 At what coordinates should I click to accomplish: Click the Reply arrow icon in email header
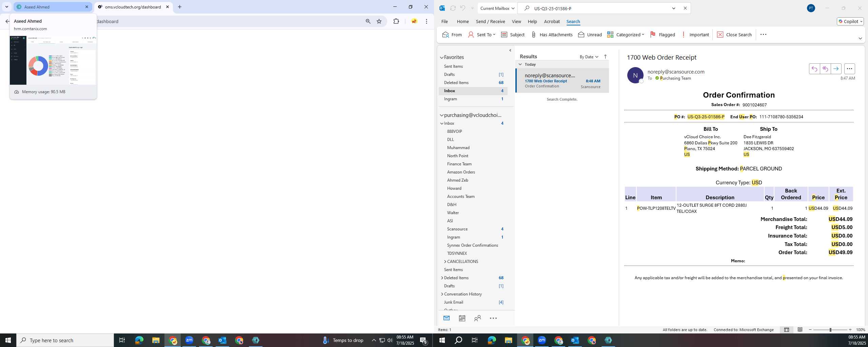click(x=814, y=69)
